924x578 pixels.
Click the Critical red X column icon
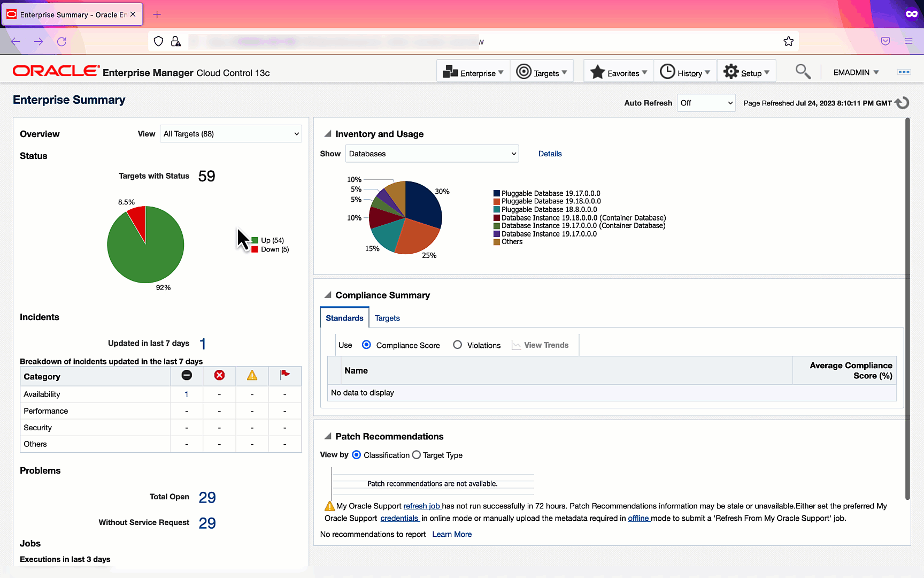point(219,375)
